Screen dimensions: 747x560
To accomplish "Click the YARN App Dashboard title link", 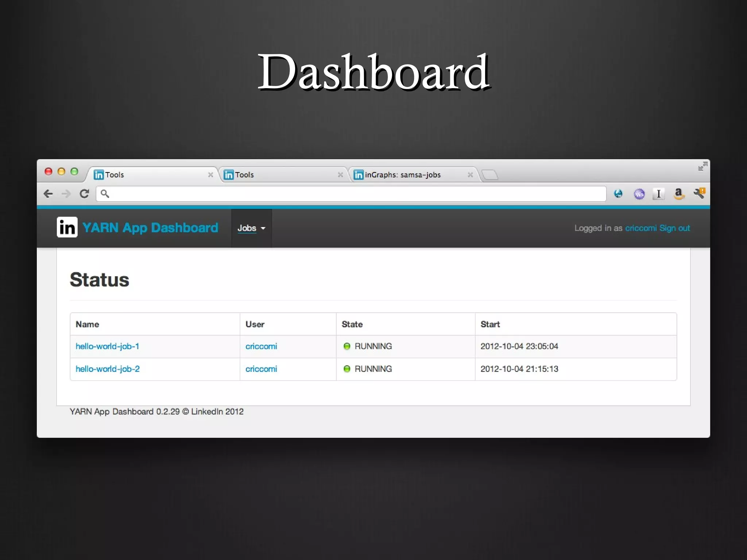I will [x=150, y=227].
